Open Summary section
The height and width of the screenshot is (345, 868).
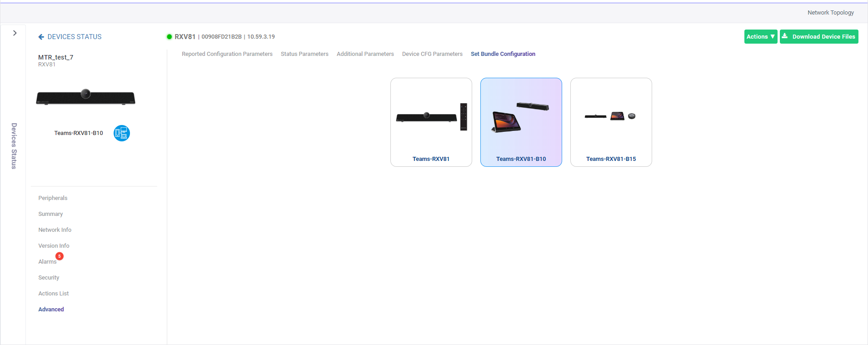click(x=50, y=214)
